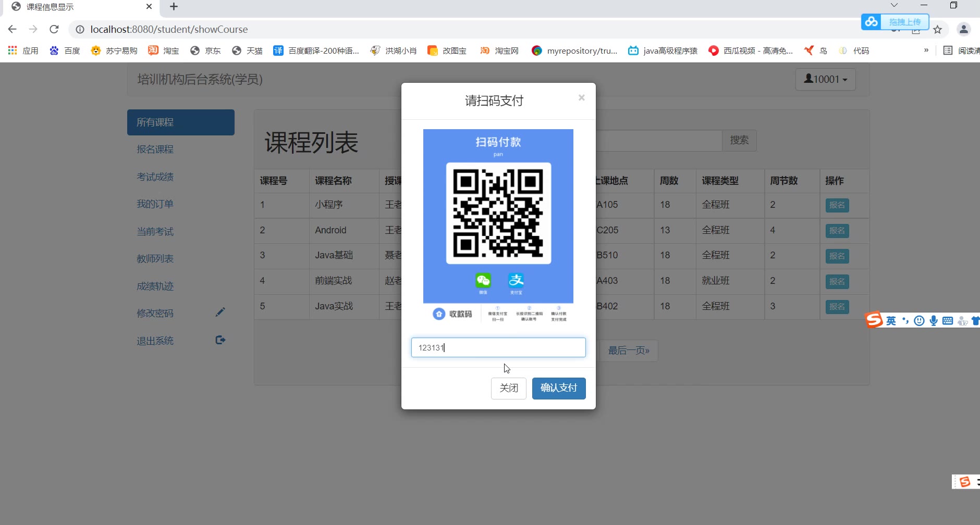Image resolution: width=980 pixels, height=525 pixels.
Task: Click 报名 for the Android course
Action: pyautogui.click(x=837, y=231)
